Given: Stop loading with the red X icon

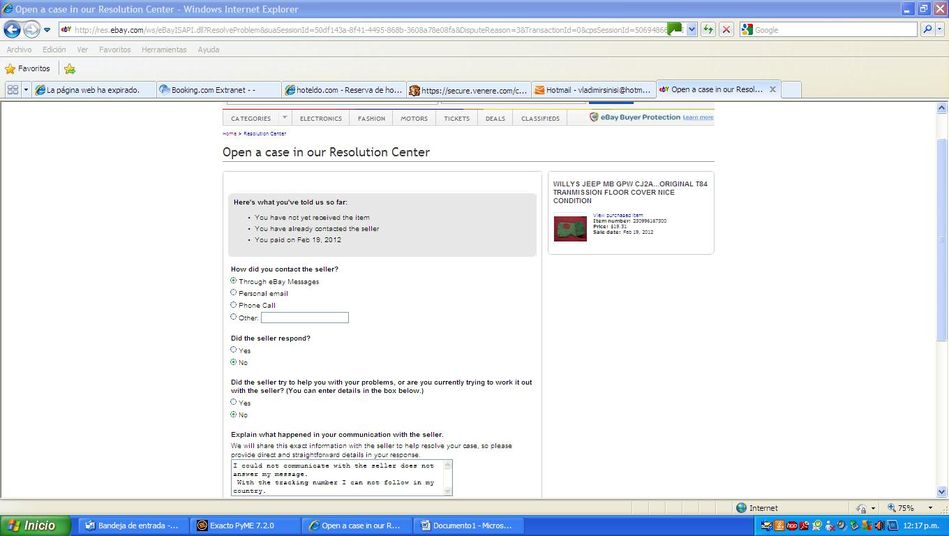Looking at the screenshot, I should point(727,30).
